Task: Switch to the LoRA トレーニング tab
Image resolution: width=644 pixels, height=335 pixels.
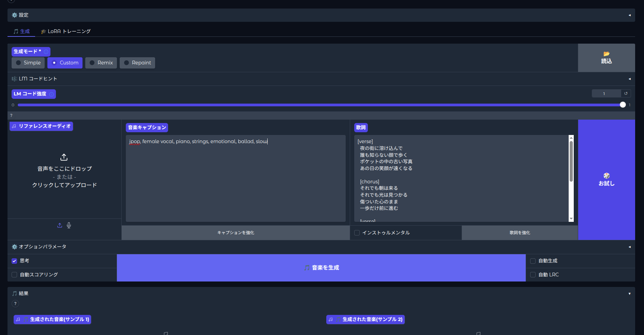Action: tap(66, 31)
